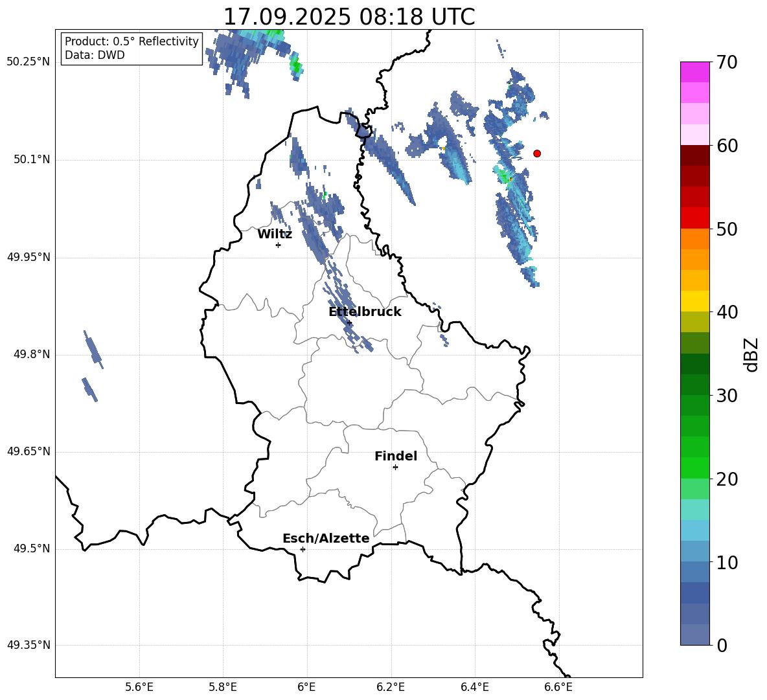
Task: Click the Wiltz cross marker
Action: pos(279,245)
